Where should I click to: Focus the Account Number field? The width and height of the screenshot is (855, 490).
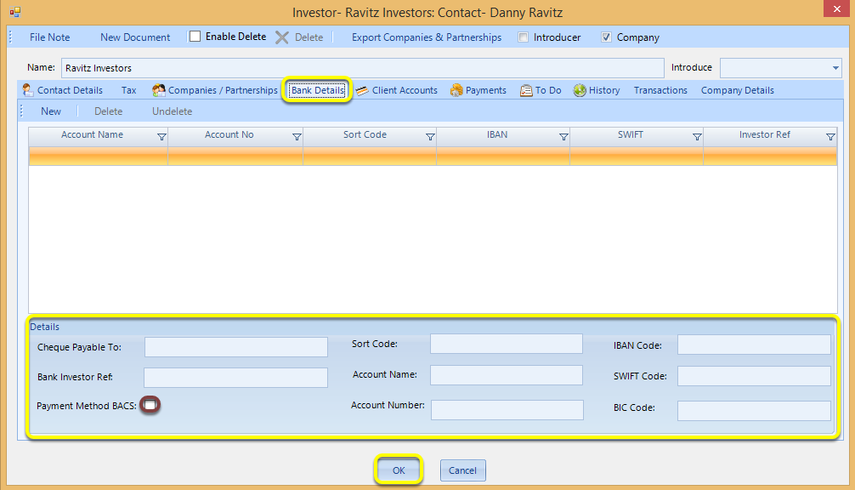[x=507, y=410]
